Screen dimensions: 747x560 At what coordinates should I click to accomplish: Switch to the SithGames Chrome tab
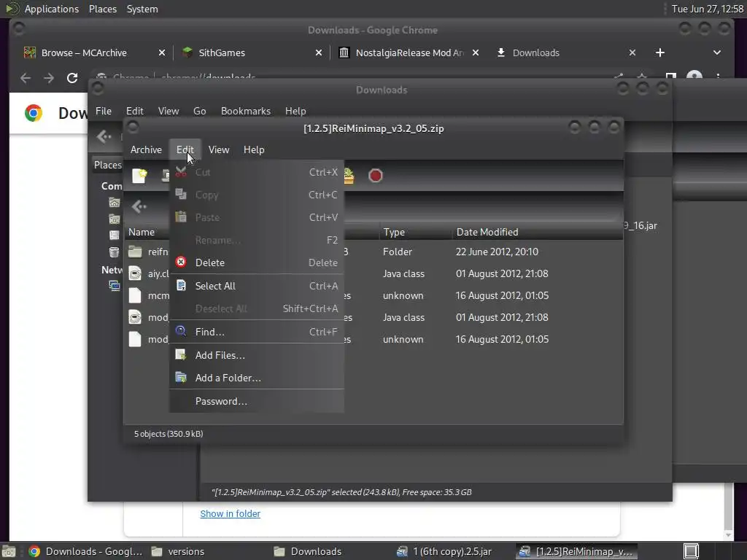222,52
